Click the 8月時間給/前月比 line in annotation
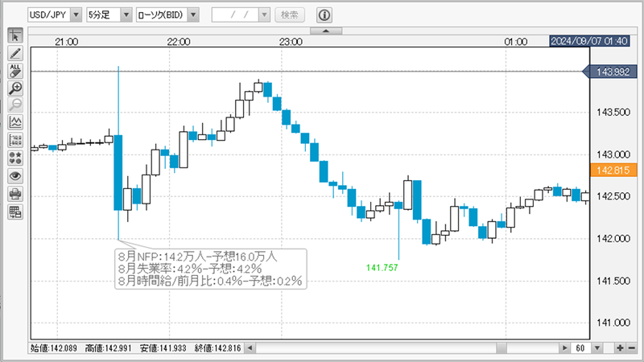644x362 pixels. [x=210, y=281]
